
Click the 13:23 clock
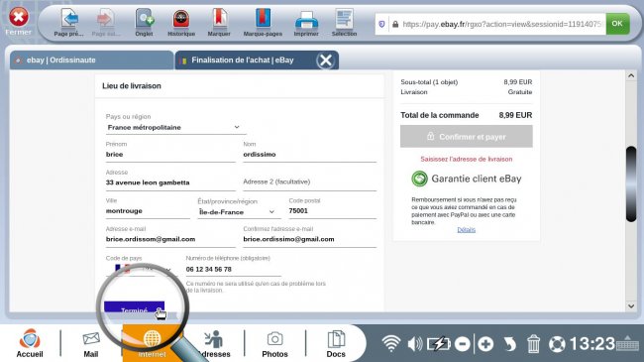tap(592, 344)
